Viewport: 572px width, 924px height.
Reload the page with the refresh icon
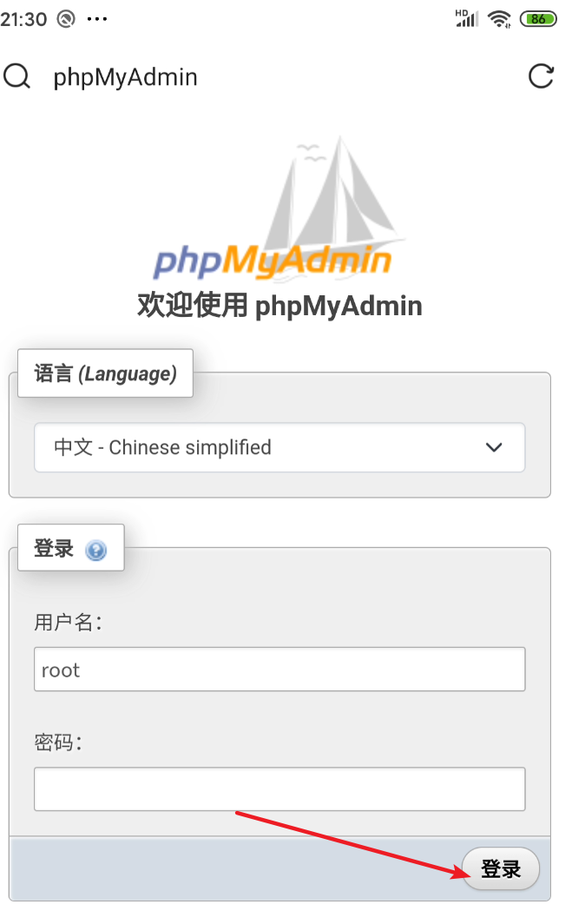tap(541, 76)
